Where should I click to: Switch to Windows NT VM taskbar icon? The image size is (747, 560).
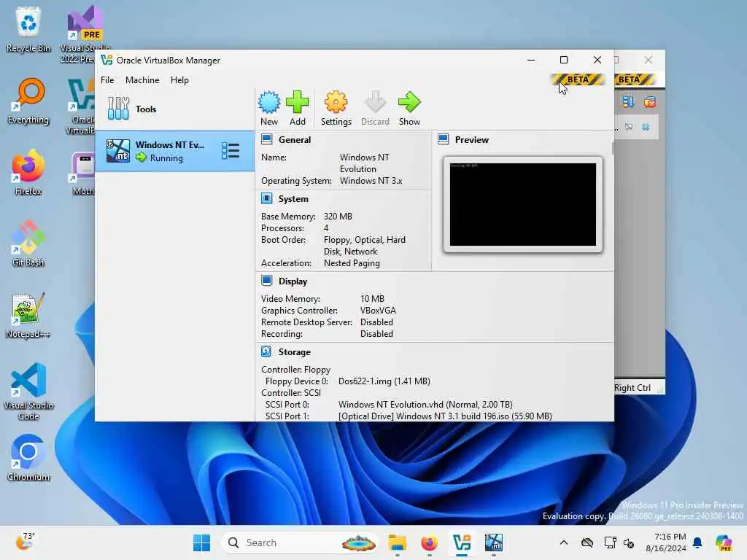pyautogui.click(x=494, y=542)
